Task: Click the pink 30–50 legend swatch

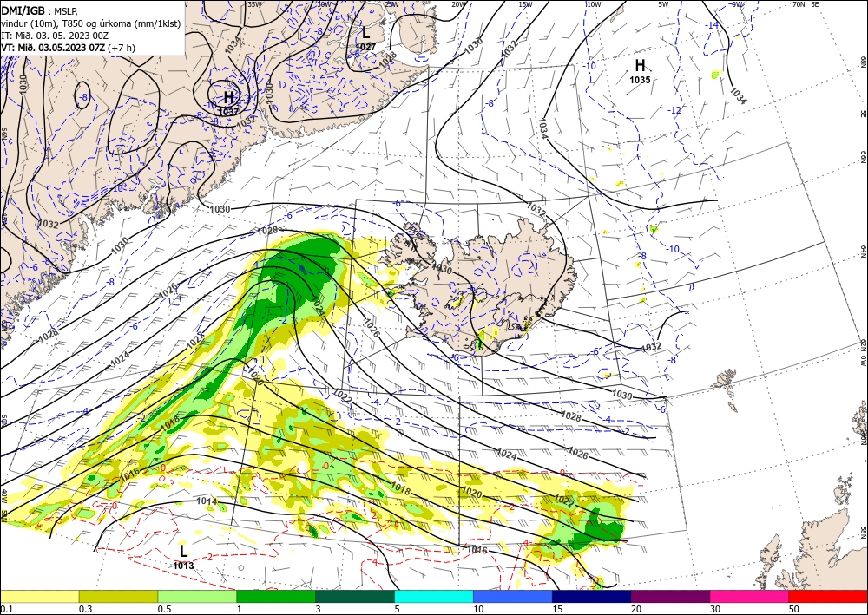Action: 749,596
